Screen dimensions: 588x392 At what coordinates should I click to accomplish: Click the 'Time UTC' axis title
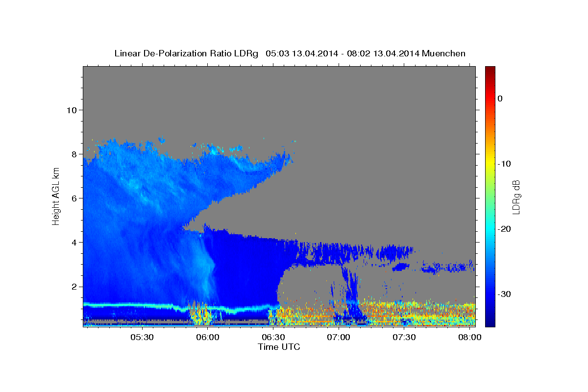tap(279, 347)
